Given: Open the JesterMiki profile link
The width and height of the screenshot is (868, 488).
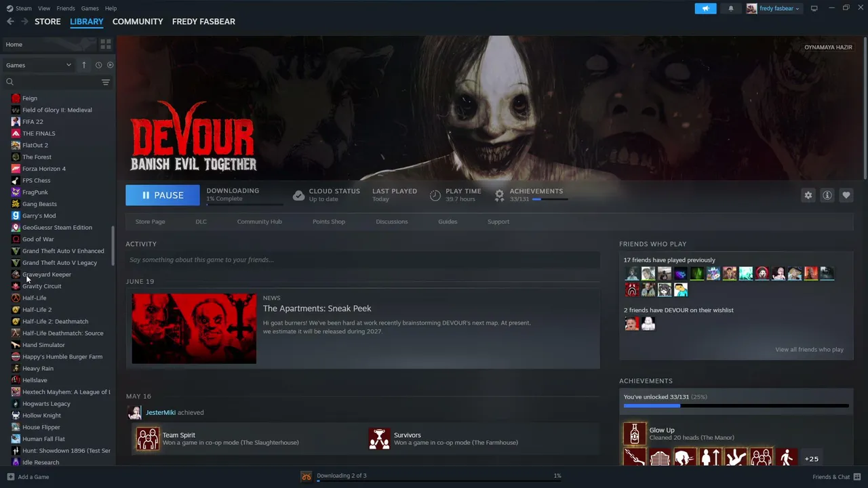Looking at the screenshot, I should 161,412.
